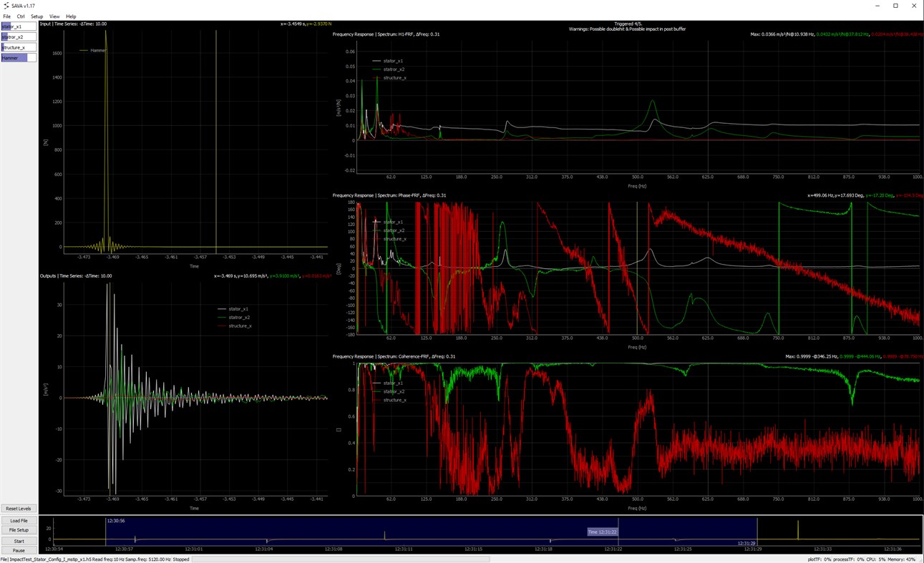Click the 12:30:56 selection start marker
Screen dimensions: 924x563
[116, 521]
